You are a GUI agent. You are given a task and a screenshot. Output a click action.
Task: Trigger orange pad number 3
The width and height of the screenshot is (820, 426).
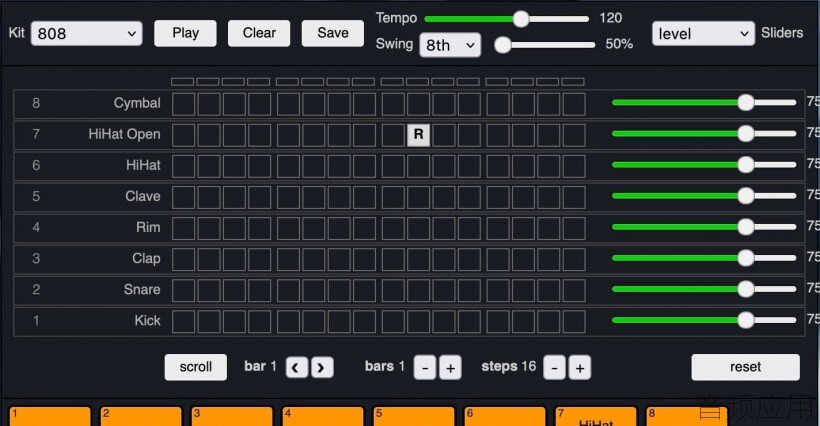click(x=232, y=416)
